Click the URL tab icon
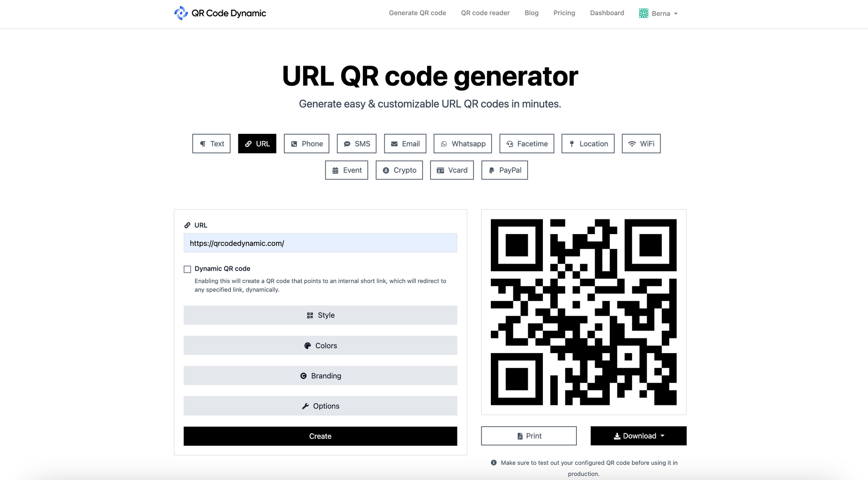Screen dimensions: 868x480 tap(248, 144)
